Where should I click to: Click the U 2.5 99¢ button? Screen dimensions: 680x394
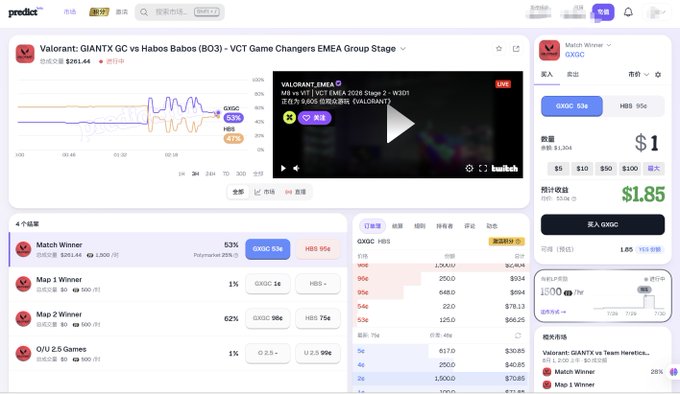click(317, 353)
